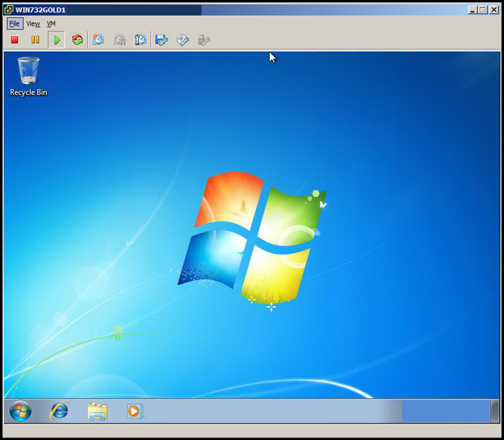Click the red Power Off toolbar icon
504x440 pixels.
14,40
